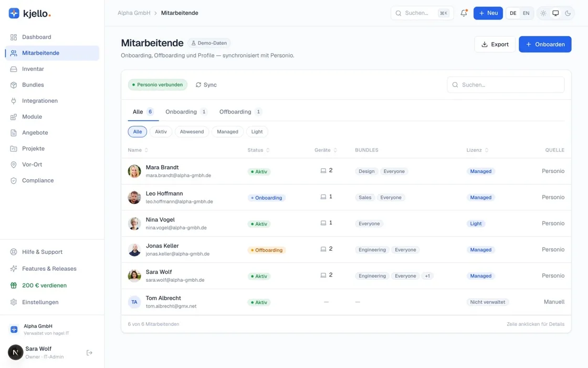Viewport: 588px width, 368px height.
Task: Open the notifications bell
Action: tap(464, 13)
